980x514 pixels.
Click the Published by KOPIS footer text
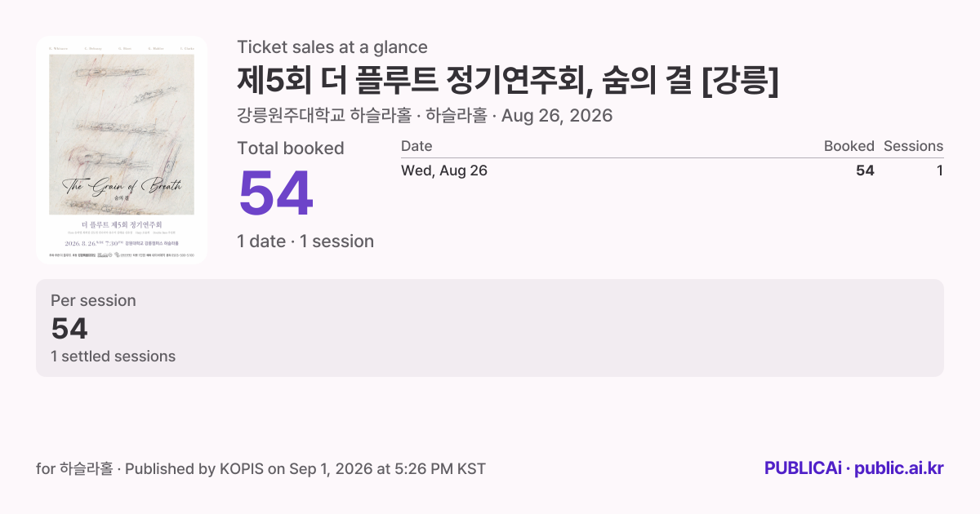[305, 469]
